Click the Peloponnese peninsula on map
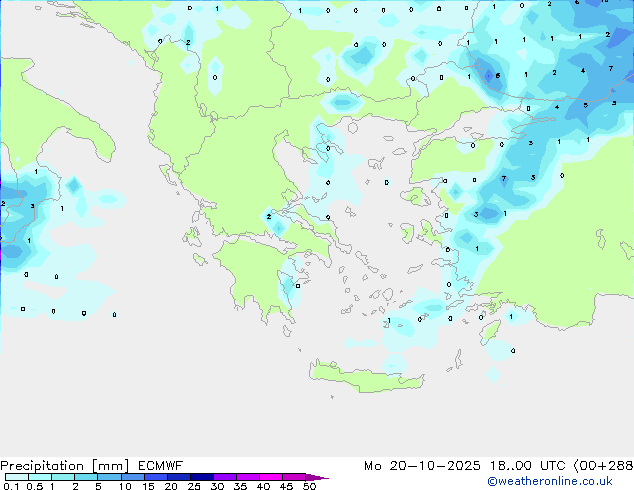Viewport: 634px width, 490px height. (255, 277)
